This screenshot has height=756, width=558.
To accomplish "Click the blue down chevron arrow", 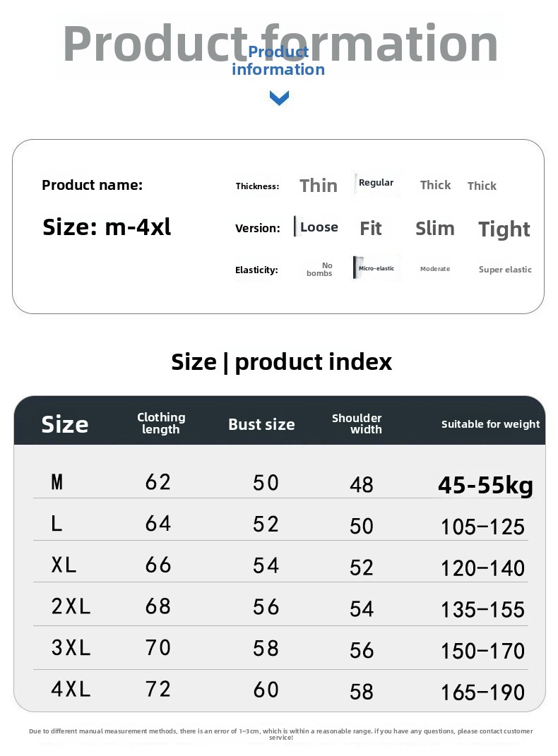I will [x=279, y=97].
